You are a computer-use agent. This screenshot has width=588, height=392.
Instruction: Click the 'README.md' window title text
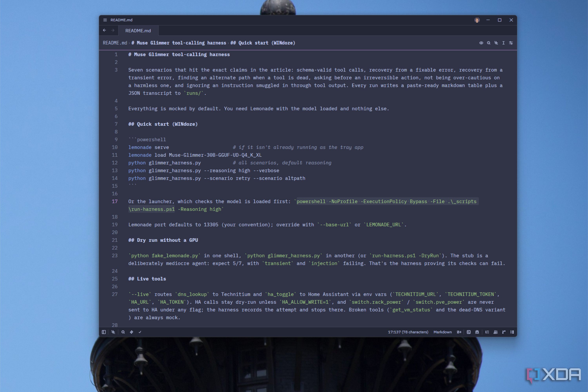pyautogui.click(x=122, y=20)
